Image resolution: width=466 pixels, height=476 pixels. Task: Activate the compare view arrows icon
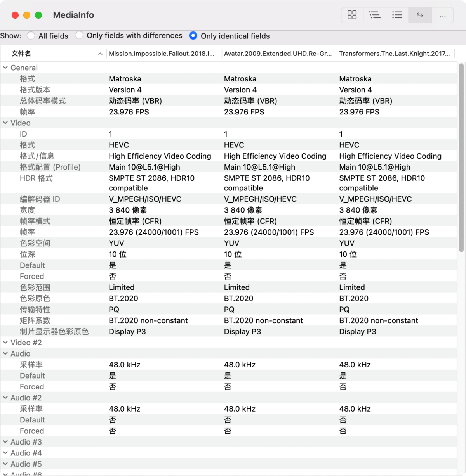point(420,15)
